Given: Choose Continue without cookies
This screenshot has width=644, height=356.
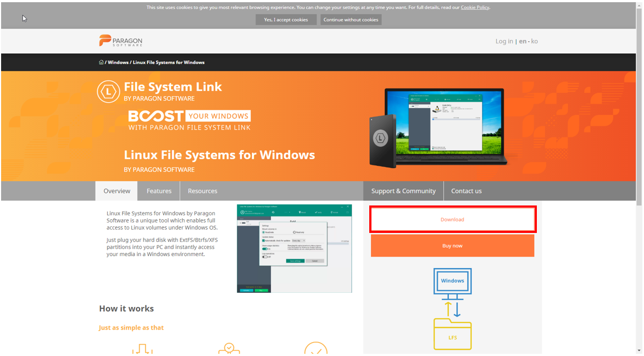Looking at the screenshot, I should (x=351, y=20).
